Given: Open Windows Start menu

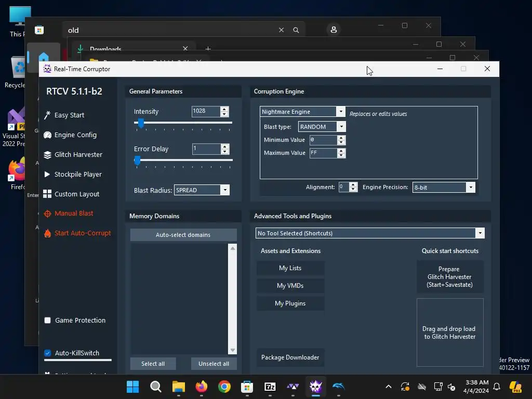Looking at the screenshot, I should click(132, 387).
